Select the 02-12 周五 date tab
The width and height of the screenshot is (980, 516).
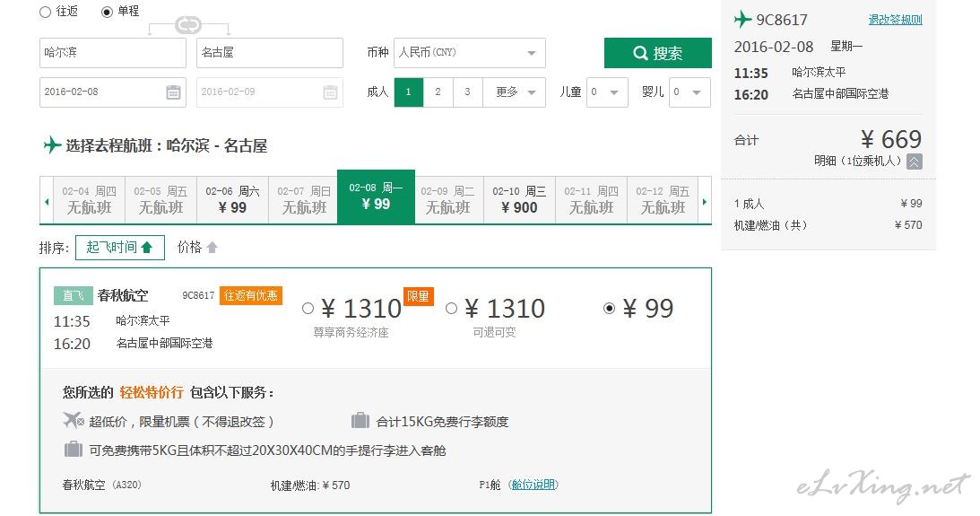click(x=663, y=200)
